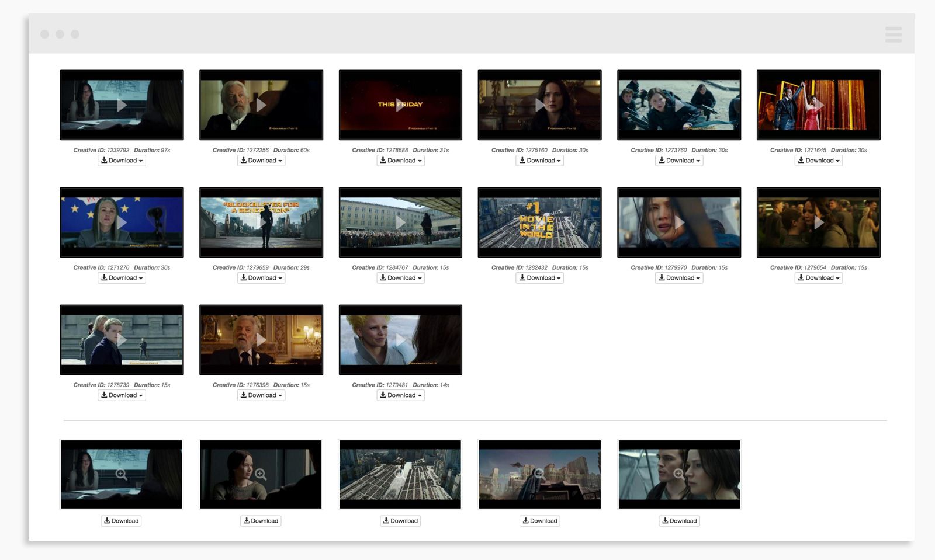Open Download dropdown for Creative ID 1279659
Image resolution: width=935 pixels, height=560 pixels.
tap(261, 278)
